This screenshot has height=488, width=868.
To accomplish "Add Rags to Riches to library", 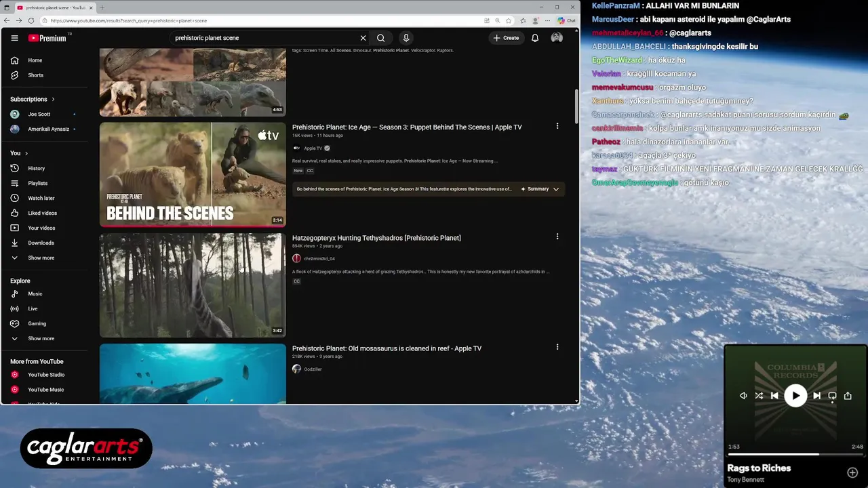I will tap(852, 472).
